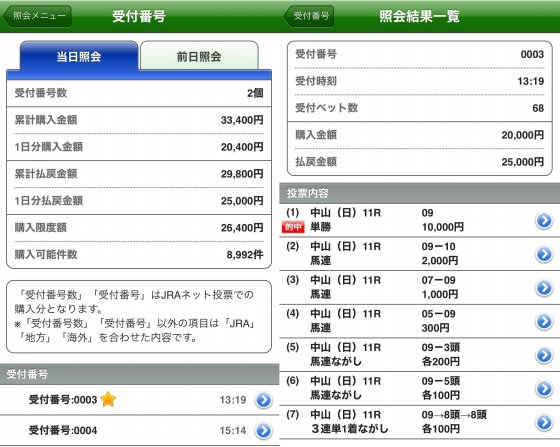The image size is (560, 447).
Task: Tap the 購入限度額 26,400円 row
Action: tap(139, 228)
